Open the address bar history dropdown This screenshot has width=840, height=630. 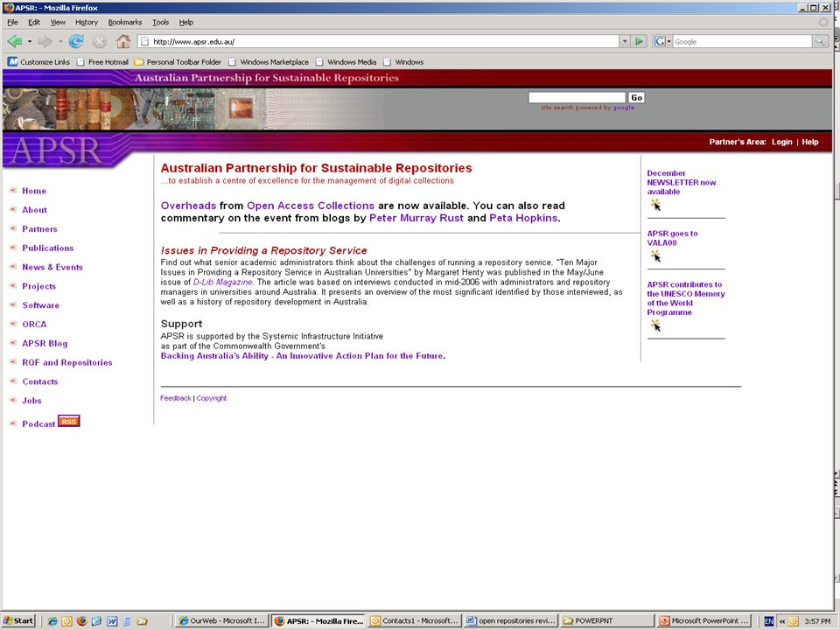coord(625,41)
